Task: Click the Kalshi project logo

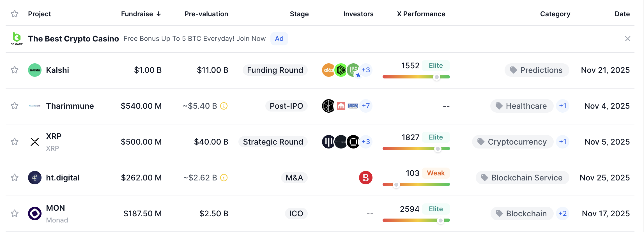Action: [x=35, y=70]
